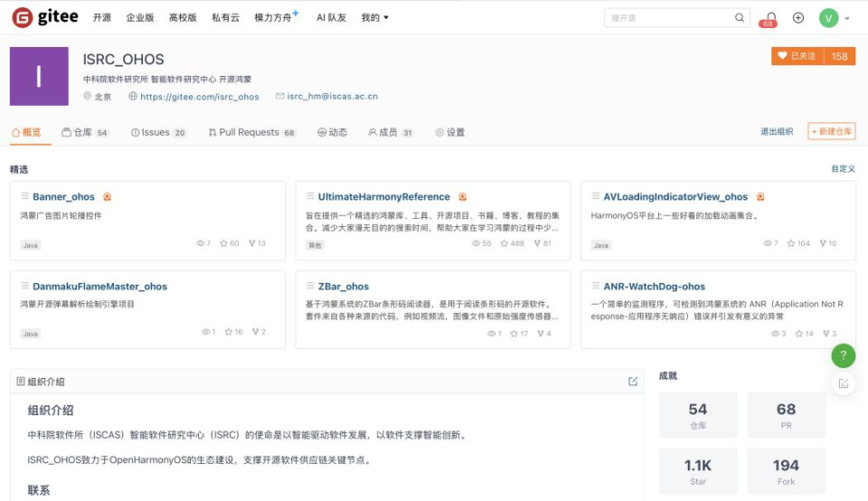Switch to the Issues 20 tab
The height and width of the screenshot is (501, 868).
coord(158,132)
